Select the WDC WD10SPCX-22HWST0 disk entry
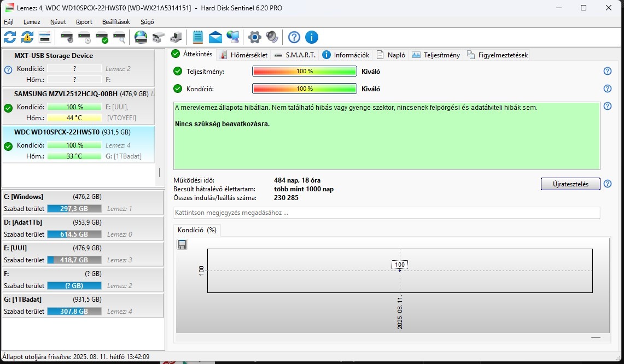The image size is (624, 364). 78,144
